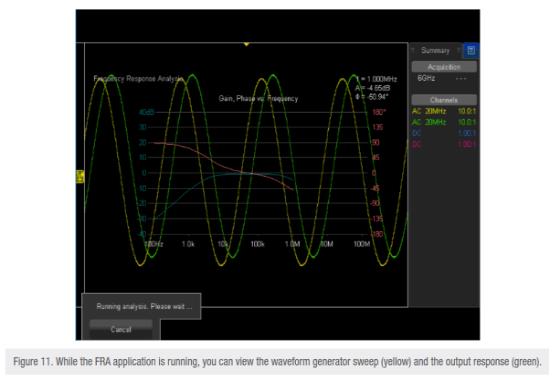Click the green channel 10.0:1 probe ratio
The height and width of the screenshot is (383, 554).
[467, 122]
